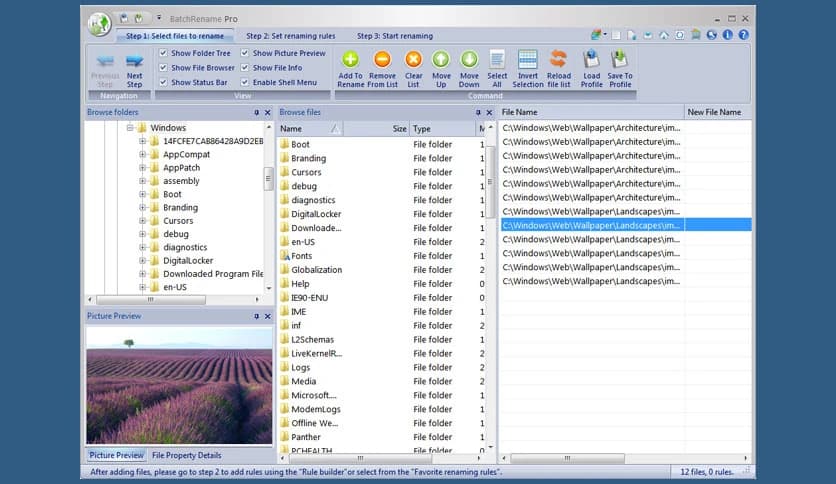Click the Add To Rename button

coord(350,69)
